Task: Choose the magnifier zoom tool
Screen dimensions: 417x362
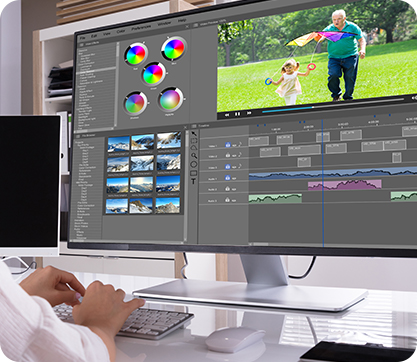Action: (194, 155)
